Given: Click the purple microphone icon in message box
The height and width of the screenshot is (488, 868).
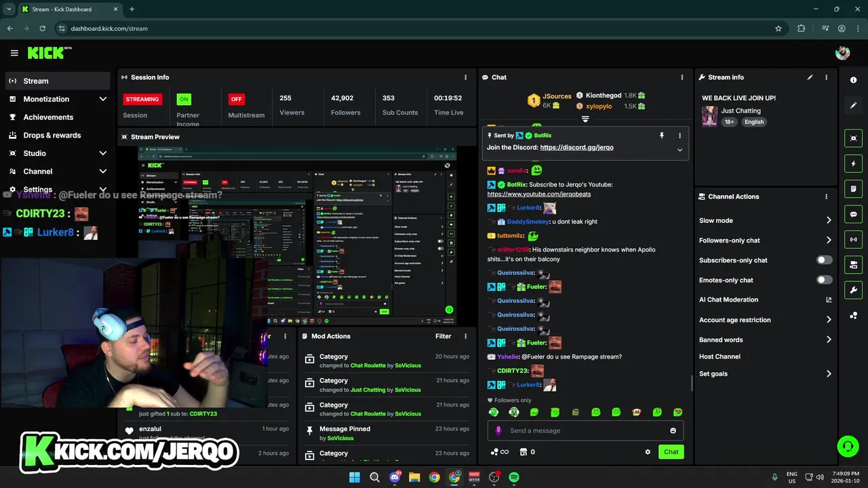Looking at the screenshot, I should 498,430.
